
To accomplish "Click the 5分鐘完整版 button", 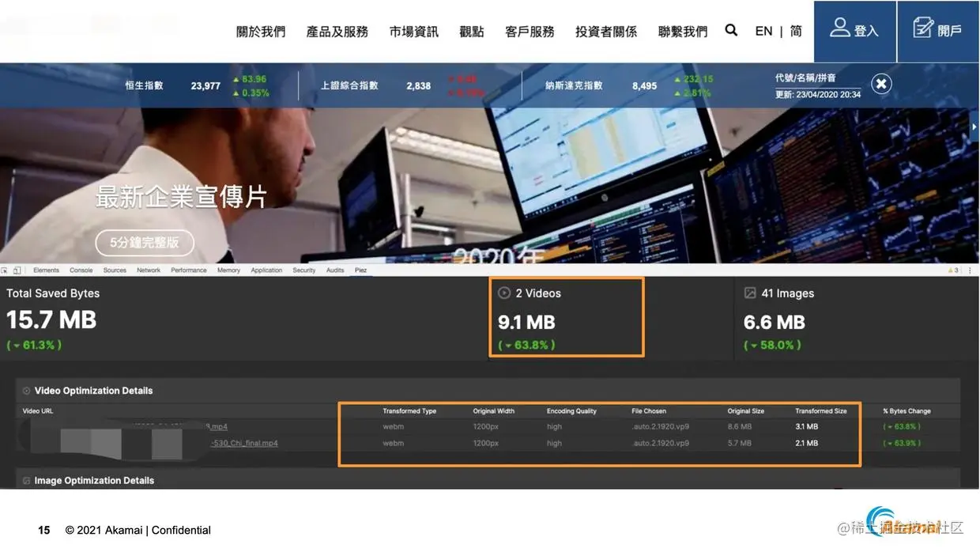I will (x=145, y=243).
